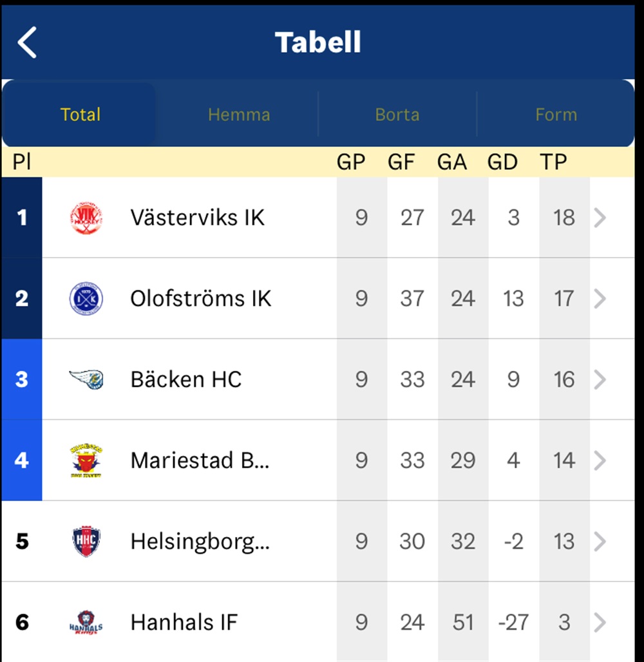Open the Hanhals IF team name
Image resolution: width=644 pixels, height=662 pixels.
[x=184, y=622]
